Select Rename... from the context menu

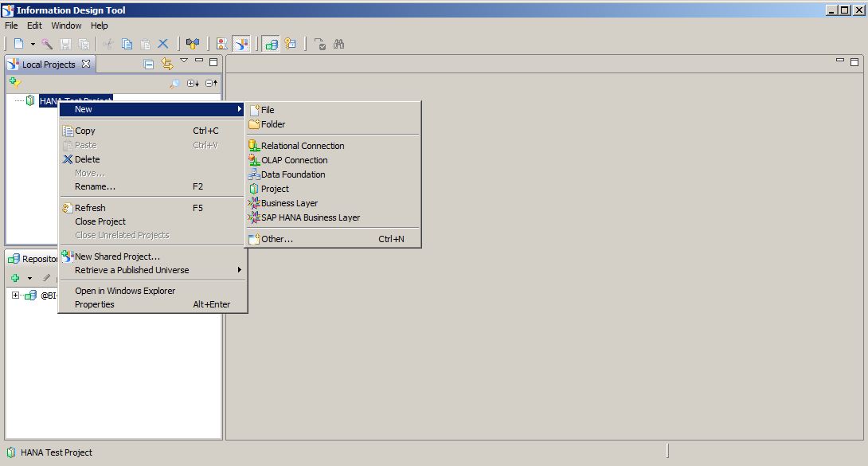click(95, 186)
